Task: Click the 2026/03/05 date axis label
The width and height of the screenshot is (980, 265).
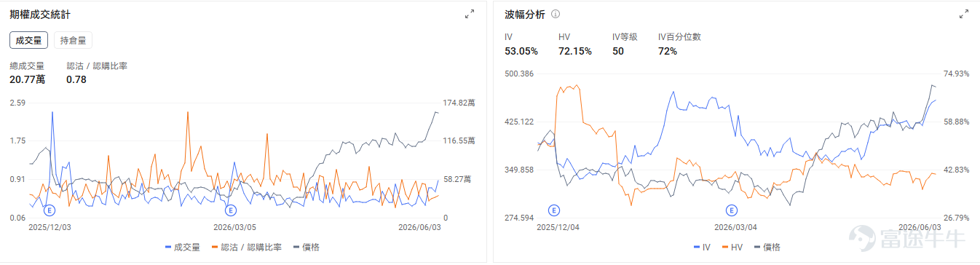Action: (x=235, y=227)
